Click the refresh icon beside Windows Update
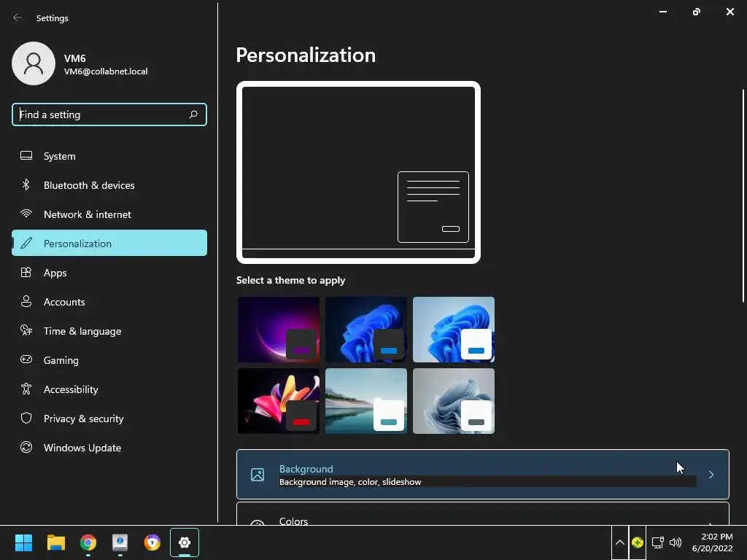747x560 pixels. (x=26, y=447)
